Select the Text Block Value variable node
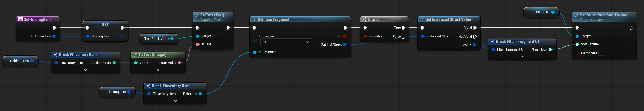 pos(156,39)
